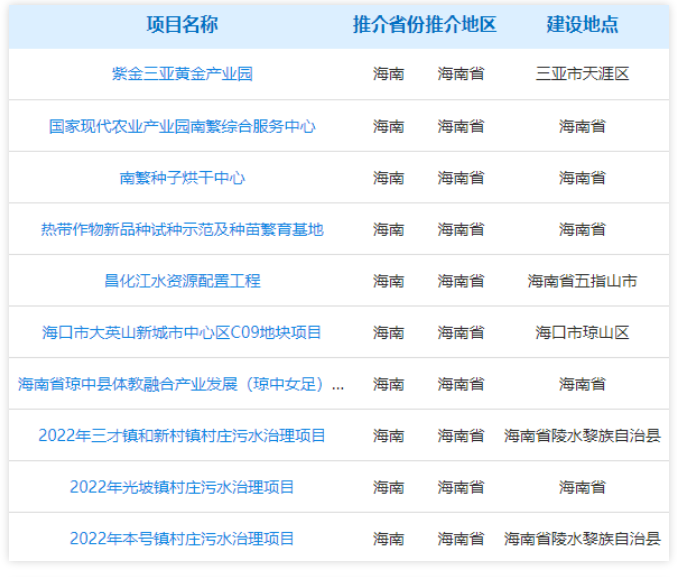This screenshot has height=577, width=687.
Task: Open 2022年本号镇村庄污水治理项目 link
Action: [182, 538]
